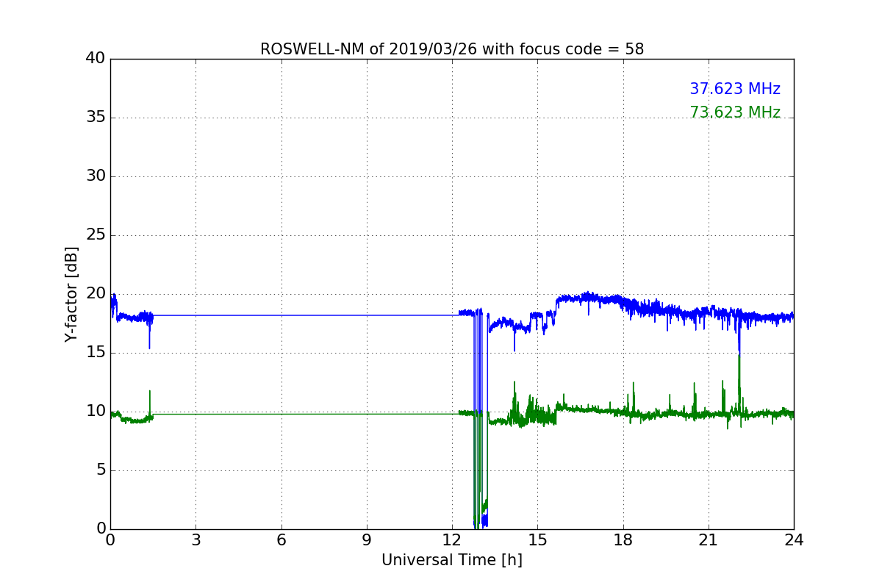The width and height of the screenshot is (882, 588).
Task: Click the x-axis tick label '24'
Action: 794,539
